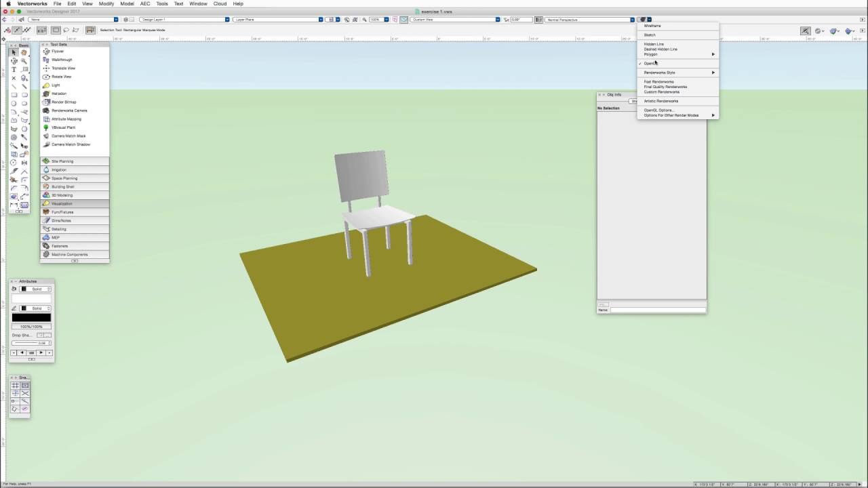This screenshot has height=488, width=868.
Task: Select the Walkthrough tool
Action: (x=75, y=60)
